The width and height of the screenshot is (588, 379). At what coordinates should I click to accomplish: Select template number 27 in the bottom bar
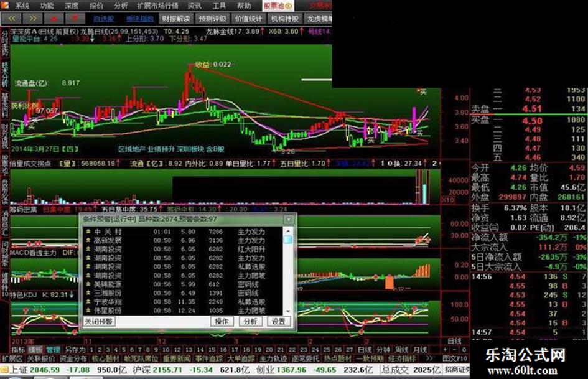pos(350,350)
